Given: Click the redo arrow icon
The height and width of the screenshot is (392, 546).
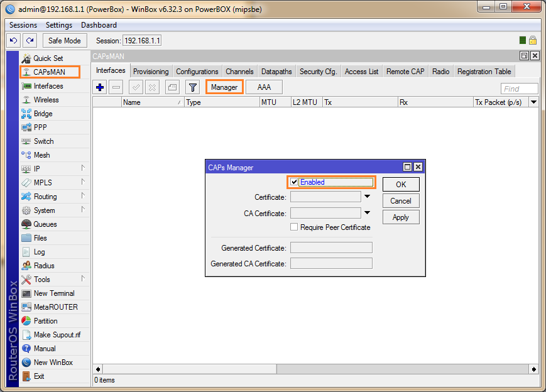Looking at the screenshot, I should [30, 40].
